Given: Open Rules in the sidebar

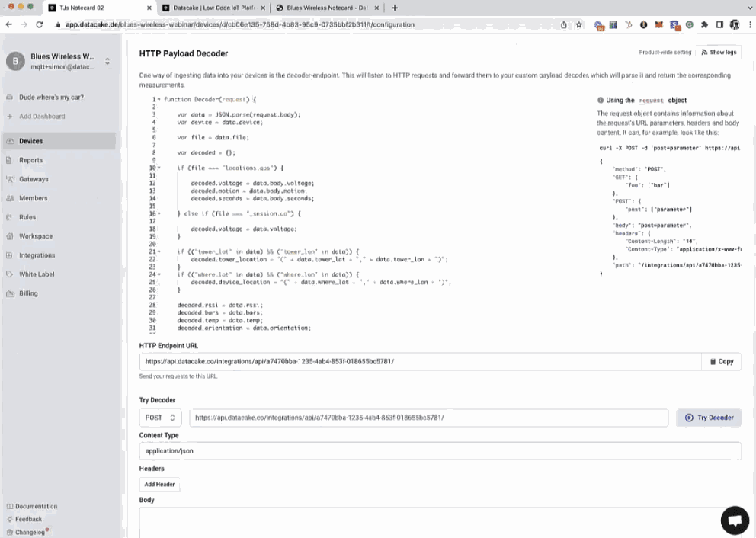Looking at the screenshot, I should coord(27,217).
